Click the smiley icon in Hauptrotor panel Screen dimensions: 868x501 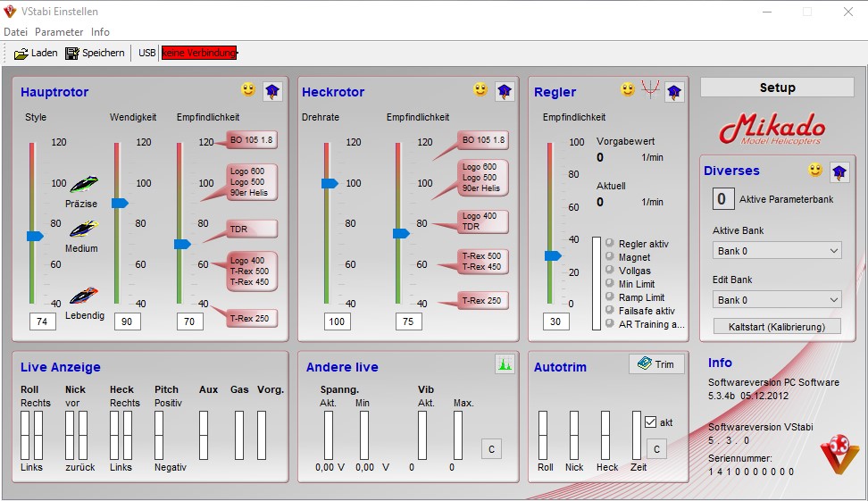tap(247, 90)
